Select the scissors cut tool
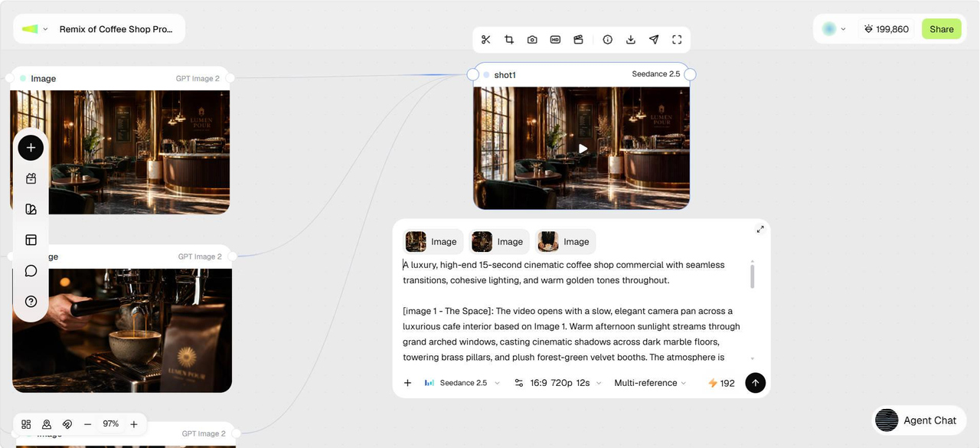 click(485, 40)
